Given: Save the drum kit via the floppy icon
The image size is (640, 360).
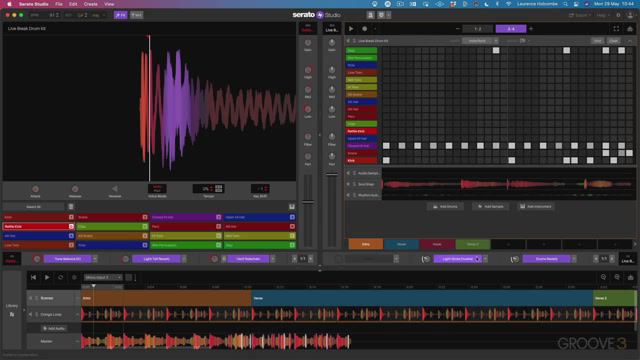Looking at the screenshot, I should click(292, 207).
